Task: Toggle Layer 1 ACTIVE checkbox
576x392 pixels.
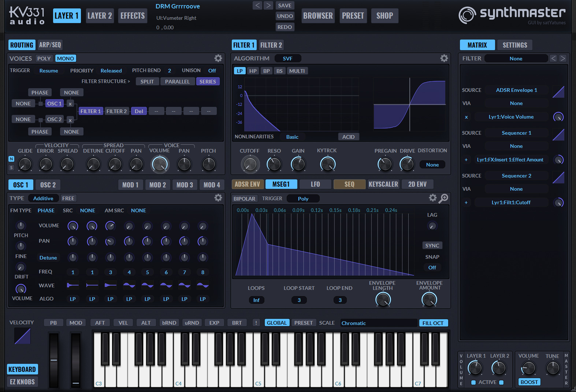Action: (473, 382)
